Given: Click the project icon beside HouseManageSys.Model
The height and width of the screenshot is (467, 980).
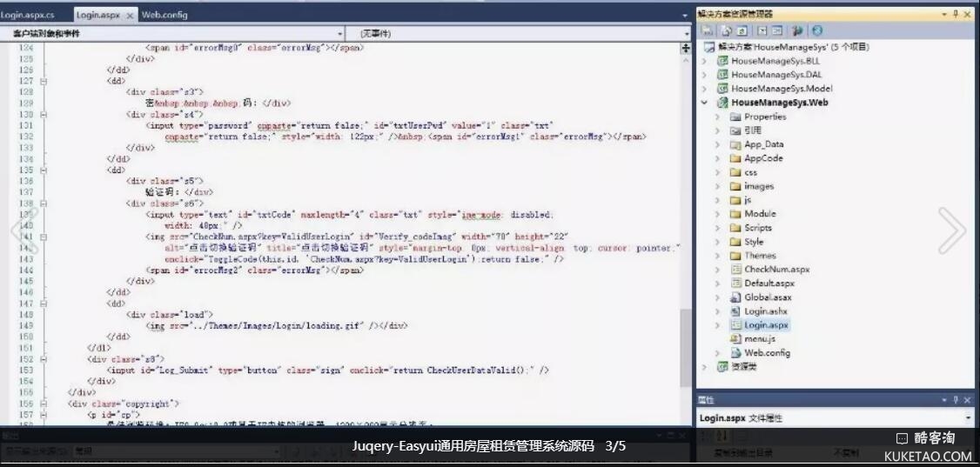Looking at the screenshot, I should [x=722, y=89].
